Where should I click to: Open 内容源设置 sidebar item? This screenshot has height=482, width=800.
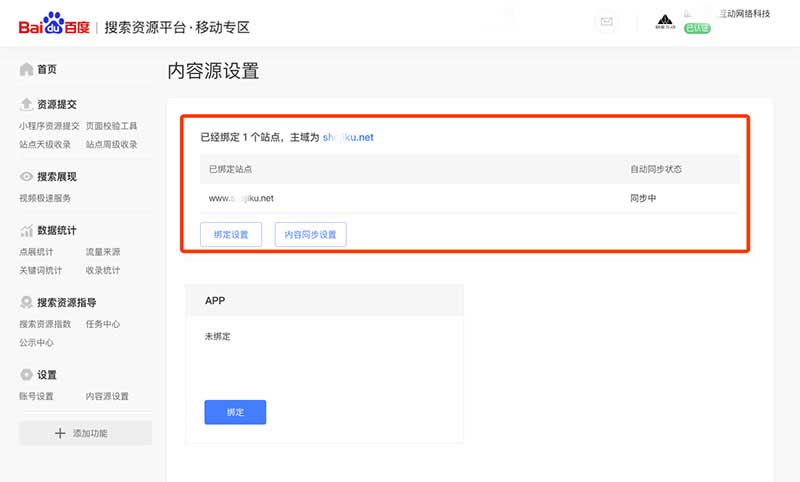107,396
